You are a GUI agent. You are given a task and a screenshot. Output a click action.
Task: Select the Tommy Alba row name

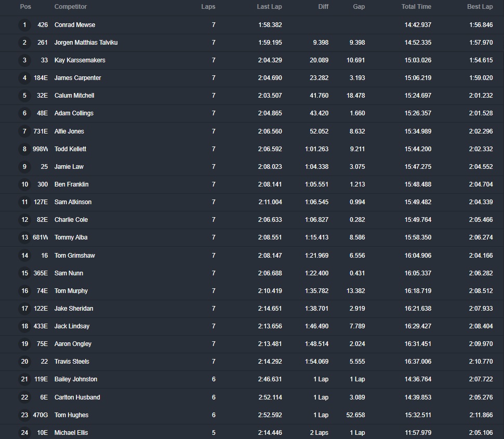(x=71, y=237)
